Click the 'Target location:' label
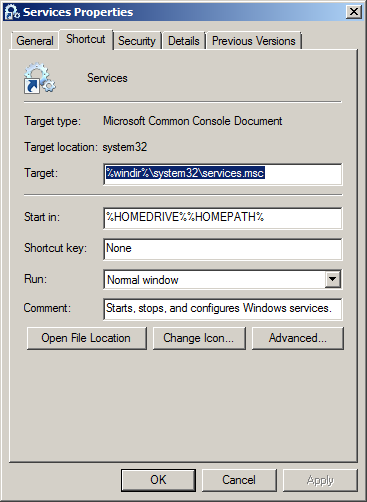 tap(61, 147)
